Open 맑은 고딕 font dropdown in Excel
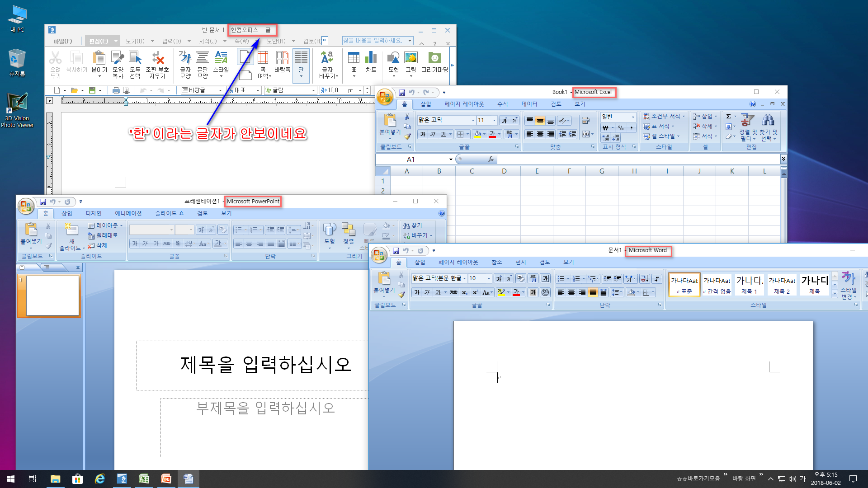The height and width of the screenshot is (488, 868). point(473,120)
